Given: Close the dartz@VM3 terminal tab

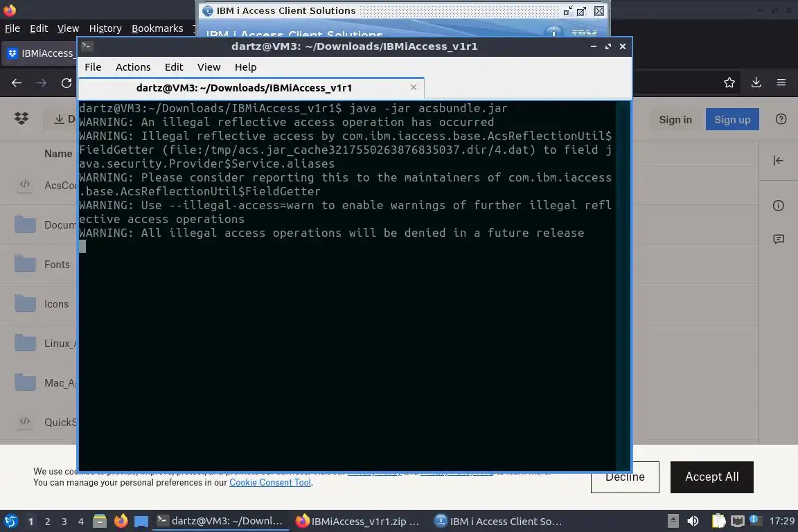Looking at the screenshot, I should pyautogui.click(x=414, y=87).
